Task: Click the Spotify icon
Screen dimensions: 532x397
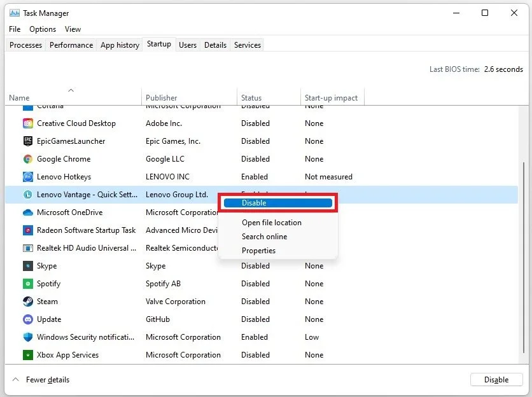Action: (x=28, y=284)
